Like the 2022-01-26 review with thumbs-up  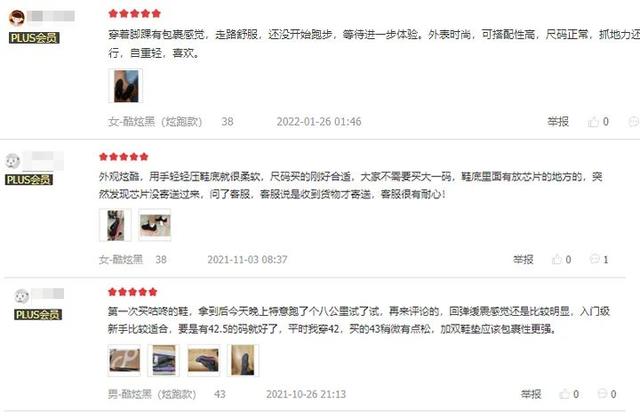(593, 122)
